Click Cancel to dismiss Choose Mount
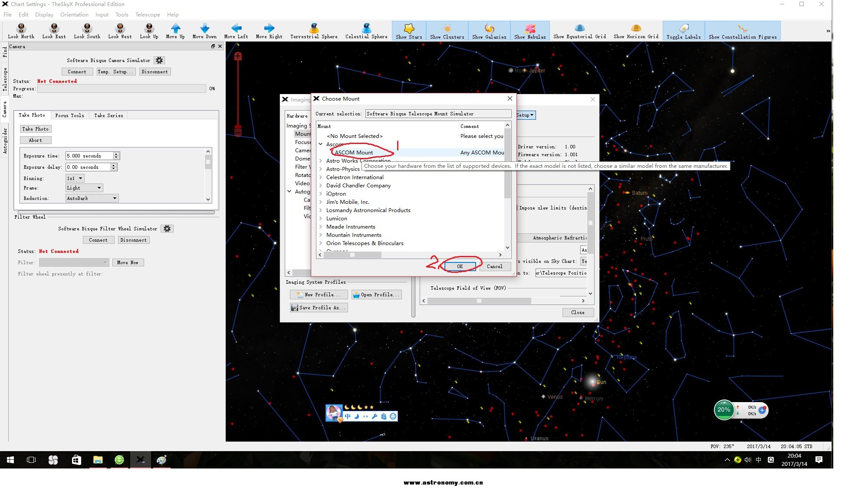This screenshot has width=868, height=488. (x=495, y=266)
